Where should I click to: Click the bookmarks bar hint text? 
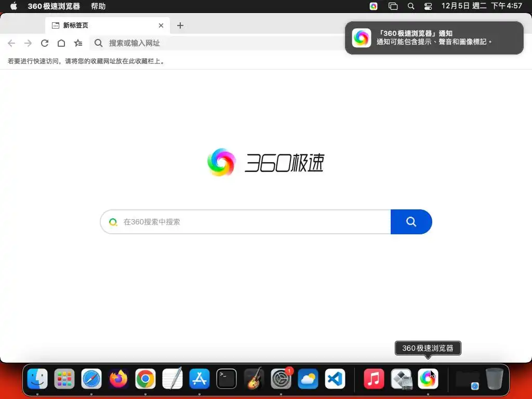[87, 61]
